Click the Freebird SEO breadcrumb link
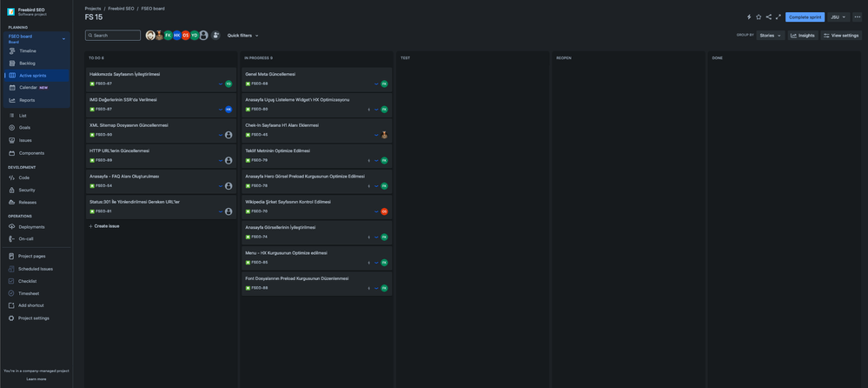 coord(120,9)
